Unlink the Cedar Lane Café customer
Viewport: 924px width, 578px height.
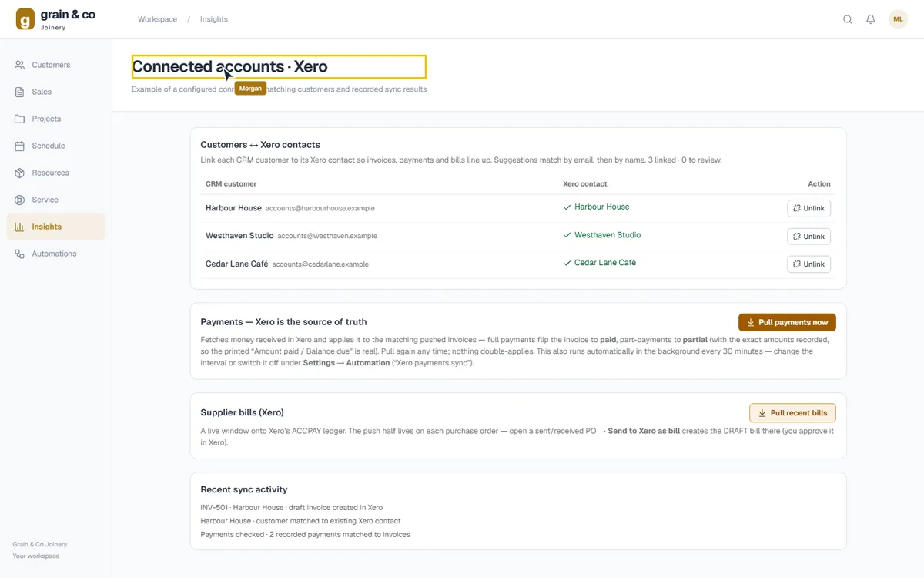coord(808,264)
